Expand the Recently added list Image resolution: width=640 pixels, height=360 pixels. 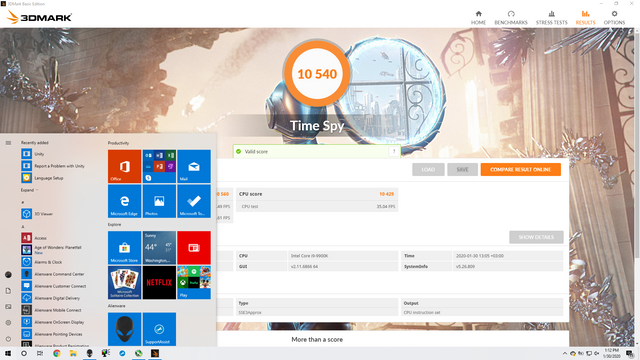tap(29, 190)
